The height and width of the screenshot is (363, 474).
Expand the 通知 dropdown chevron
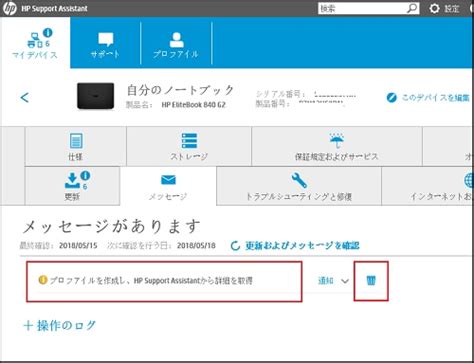[x=345, y=281]
